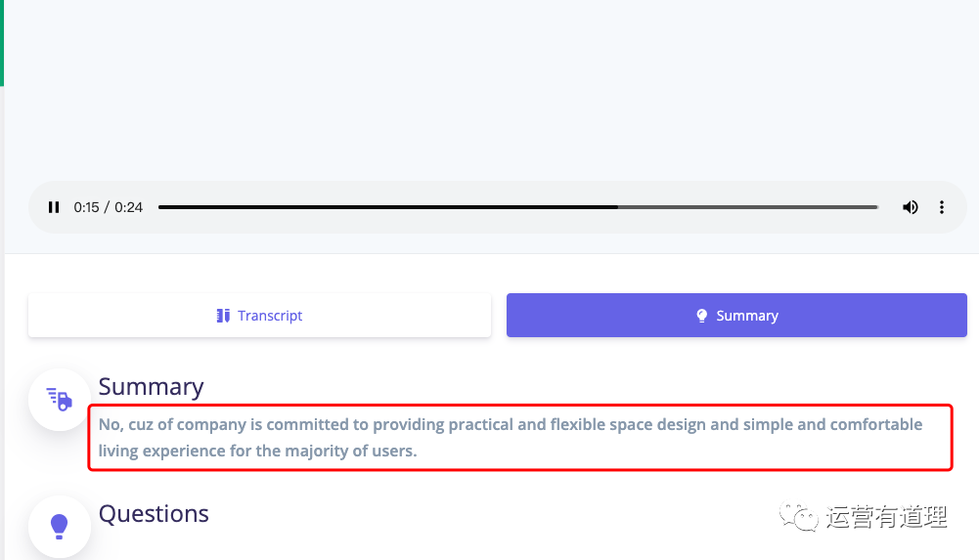Click the lightbulb icon beside the Questions heading

click(60, 526)
